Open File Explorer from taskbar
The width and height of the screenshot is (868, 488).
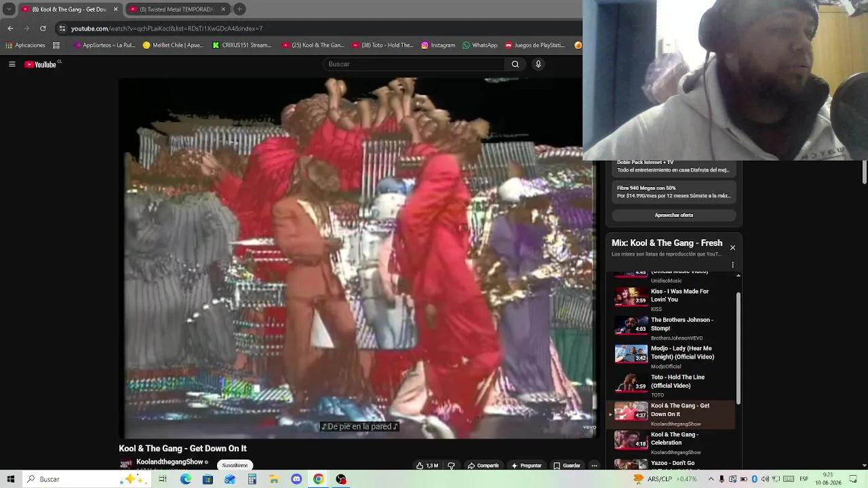click(274, 479)
